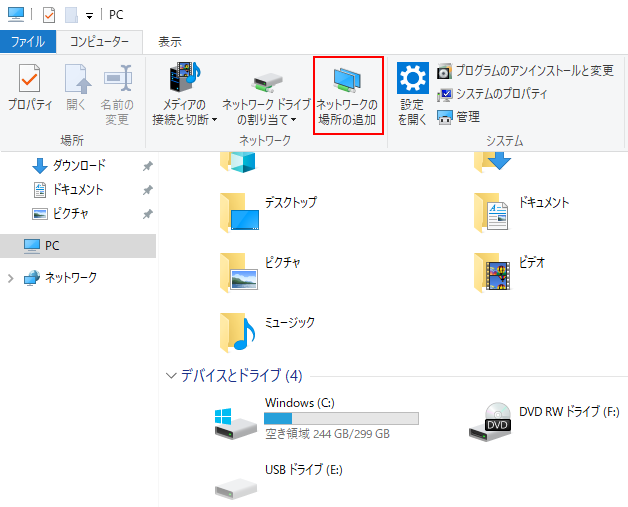628x507 pixels.
Task: Open ネットワーク ドライブの割り当て ribbon button
Action: point(266,98)
